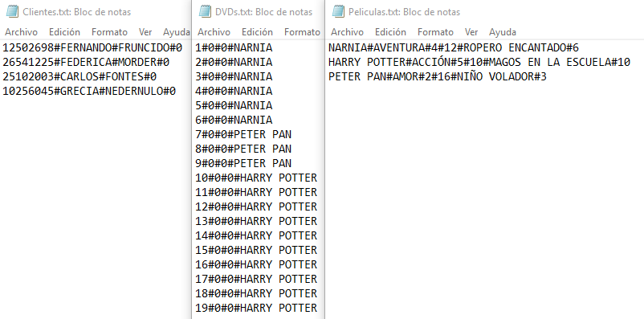Screen dimensions: 644x319
Task: Open Ayuda menu in Peliculas.txt window
Action: (x=503, y=32)
